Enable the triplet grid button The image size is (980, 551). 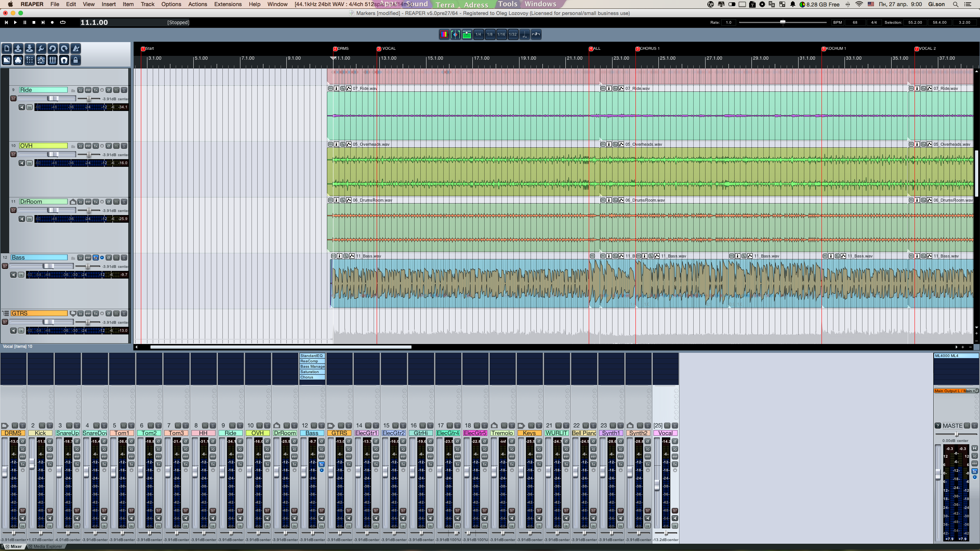(536, 34)
